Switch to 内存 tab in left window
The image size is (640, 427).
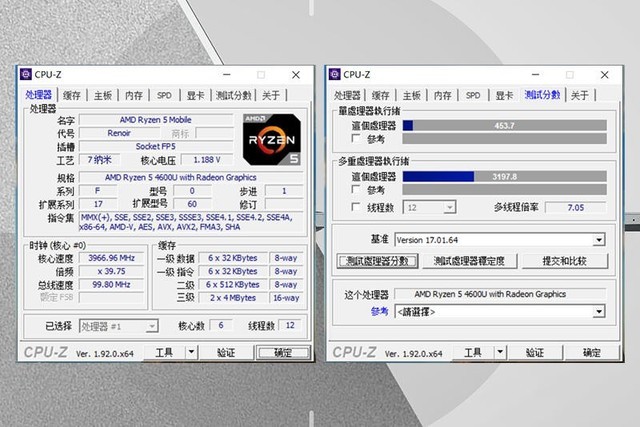click(134, 96)
